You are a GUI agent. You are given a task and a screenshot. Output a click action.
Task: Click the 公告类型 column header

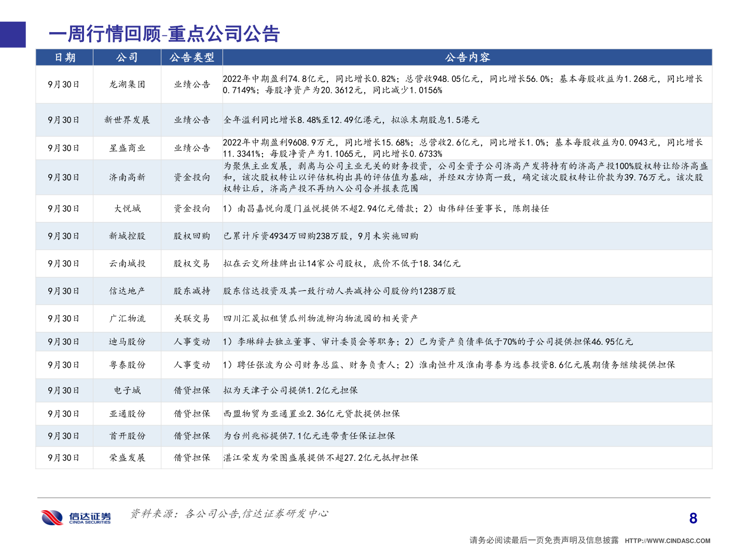click(x=191, y=58)
